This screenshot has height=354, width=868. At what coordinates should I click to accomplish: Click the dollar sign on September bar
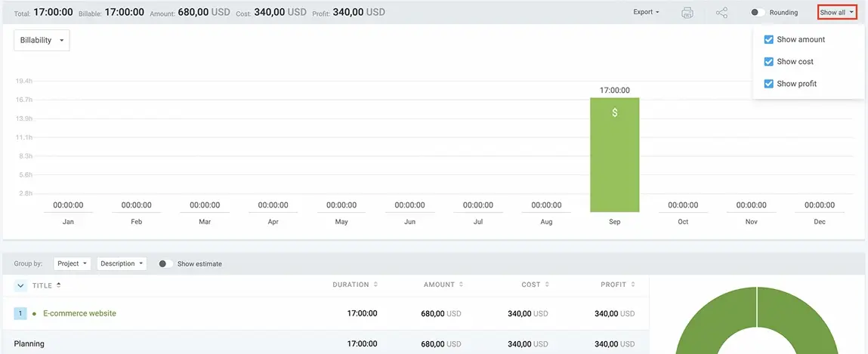point(614,112)
